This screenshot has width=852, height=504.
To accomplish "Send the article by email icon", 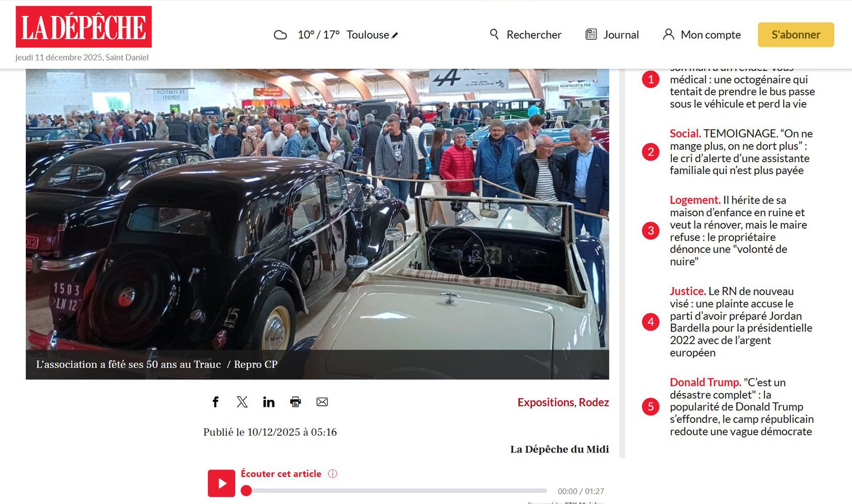I will click(x=322, y=402).
